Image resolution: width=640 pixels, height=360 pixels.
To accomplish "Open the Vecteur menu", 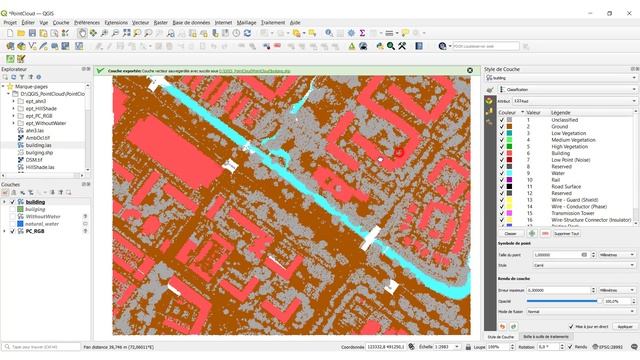I will (140, 22).
